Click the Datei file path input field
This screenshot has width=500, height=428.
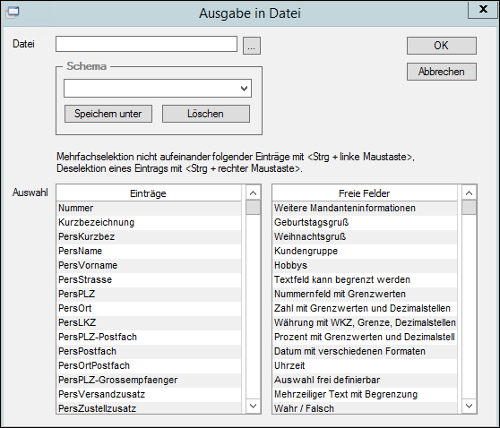(146, 44)
